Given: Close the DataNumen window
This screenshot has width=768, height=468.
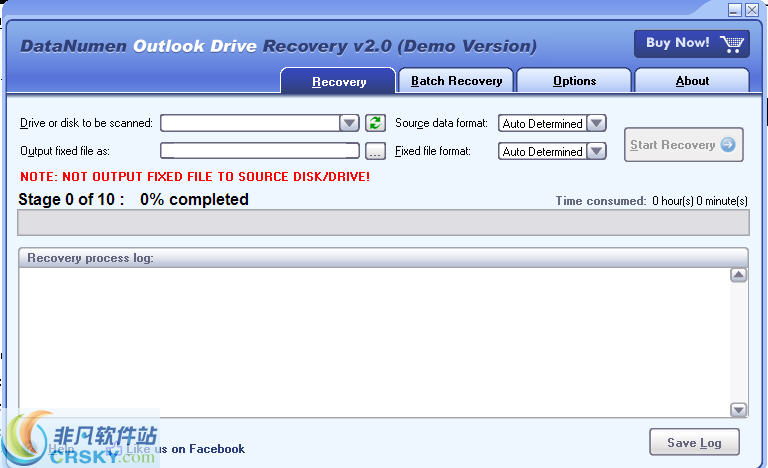Looking at the screenshot, I should coord(752,10).
